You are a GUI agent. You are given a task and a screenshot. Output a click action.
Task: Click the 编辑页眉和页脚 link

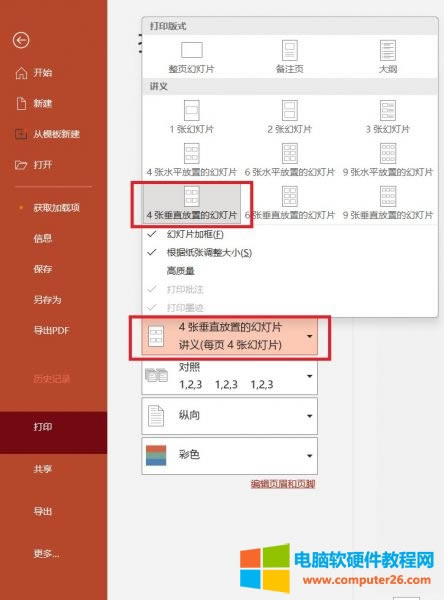pyautogui.click(x=283, y=484)
